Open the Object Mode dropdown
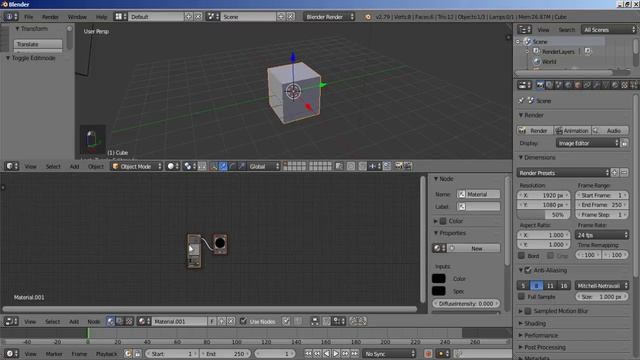This screenshot has width=640, height=360. point(137,166)
